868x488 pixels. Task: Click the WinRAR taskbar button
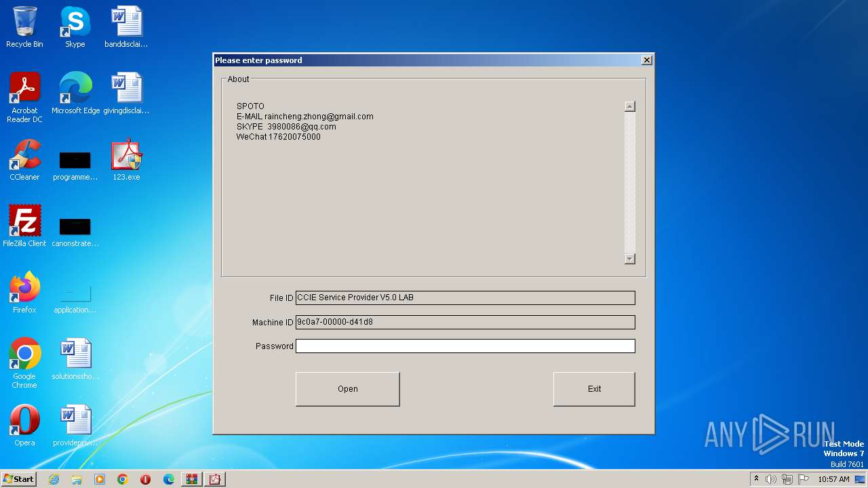pyautogui.click(x=192, y=479)
